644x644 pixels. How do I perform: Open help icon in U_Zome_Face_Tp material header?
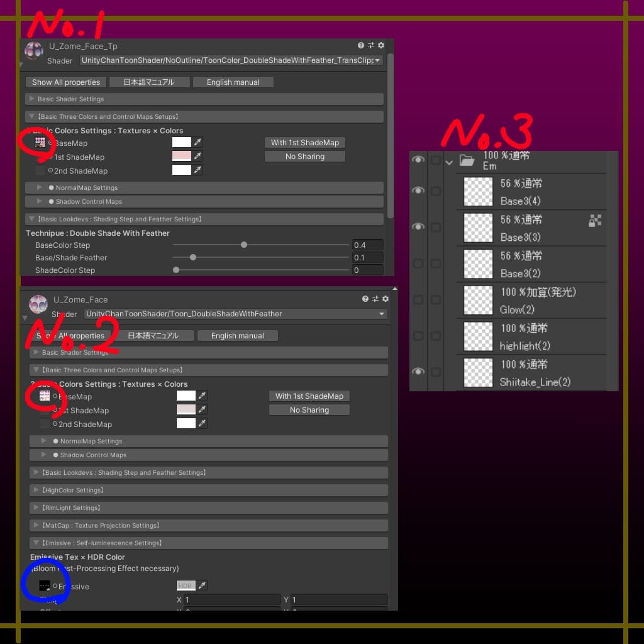point(360,45)
